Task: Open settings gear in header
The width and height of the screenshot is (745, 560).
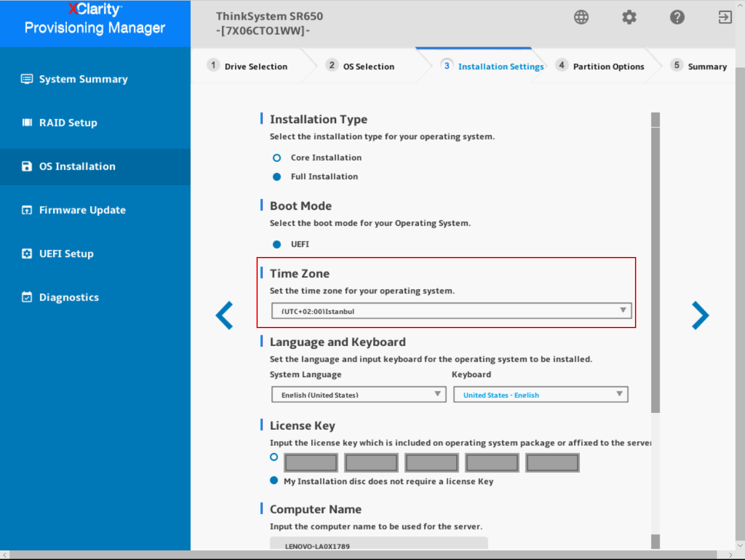Action: click(629, 17)
